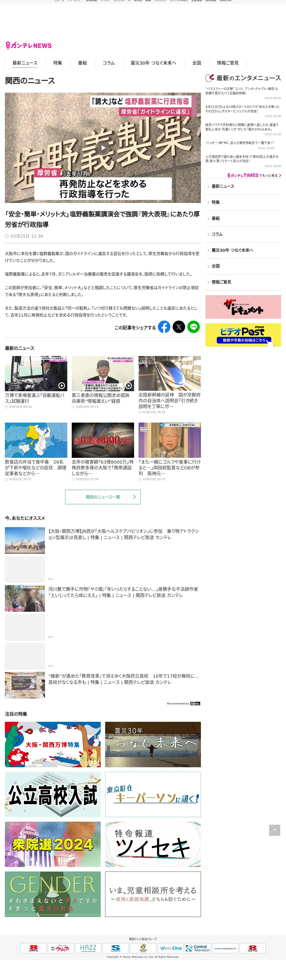Viewport: 286px width, 980px height.
Task: Open 公立高校入試 feature banner
Action: [x=53, y=794]
